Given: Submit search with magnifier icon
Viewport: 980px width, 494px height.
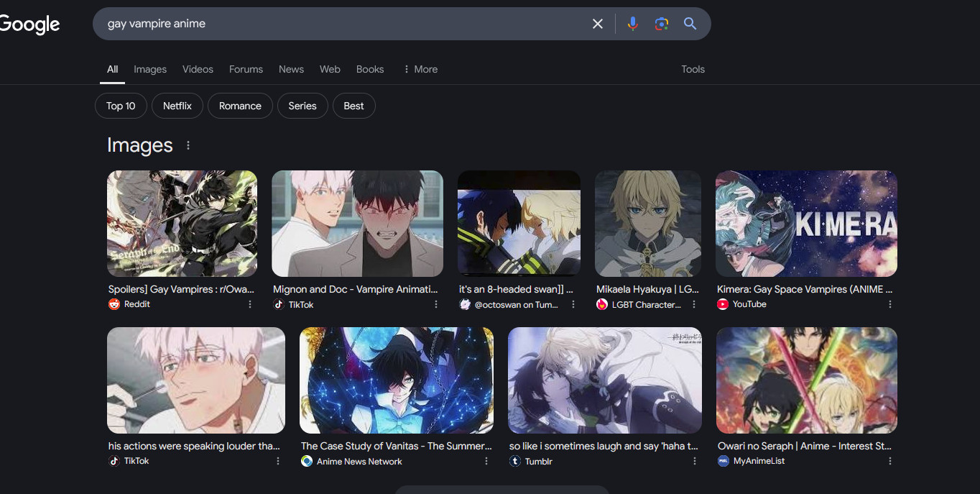Looking at the screenshot, I should (x=690, y=24).
